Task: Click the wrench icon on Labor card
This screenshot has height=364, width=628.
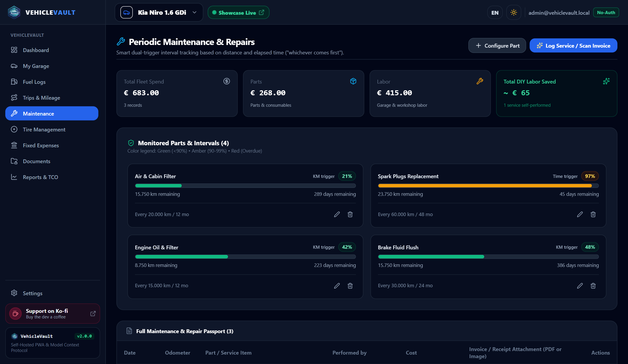Action: coord(480,81)
